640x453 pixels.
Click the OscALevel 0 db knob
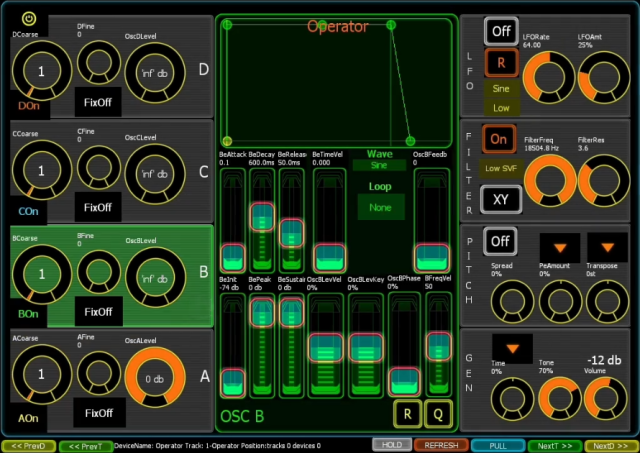[155, 378]
